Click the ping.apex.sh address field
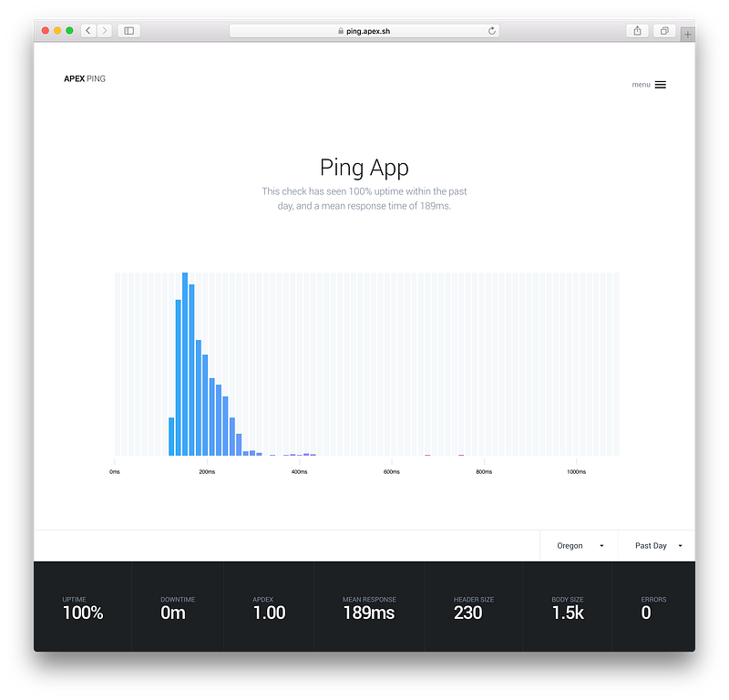This screenshot has height=700, width=729. pyautogui.click(x=364, y=31)
